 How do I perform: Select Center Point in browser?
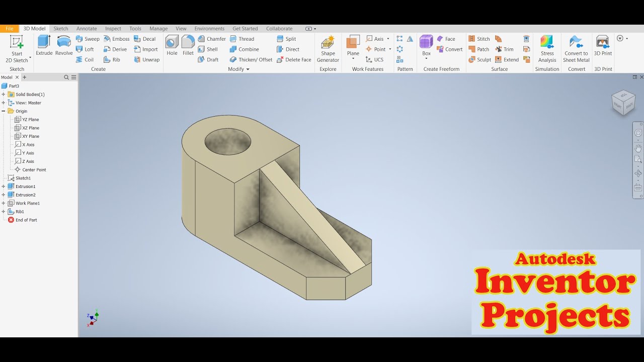tap(30, 170)
